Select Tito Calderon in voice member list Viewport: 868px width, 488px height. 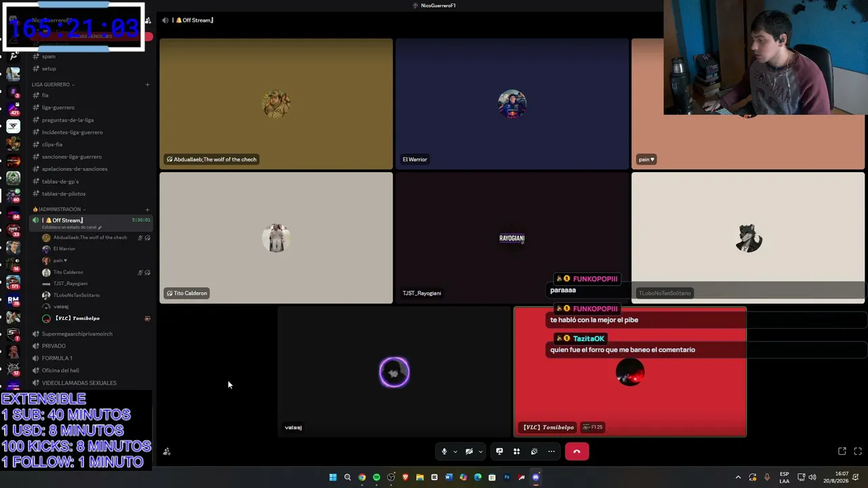click(x=96, y=272)
